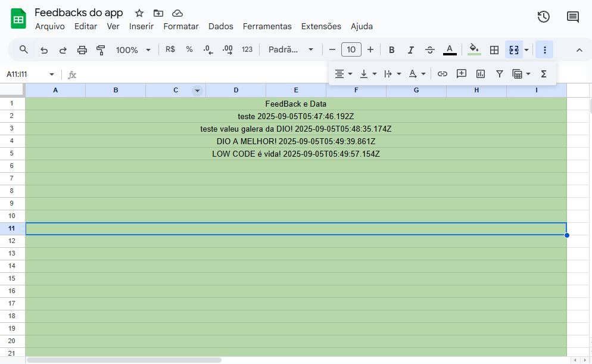Open more number formats 123

coord(247,49)
